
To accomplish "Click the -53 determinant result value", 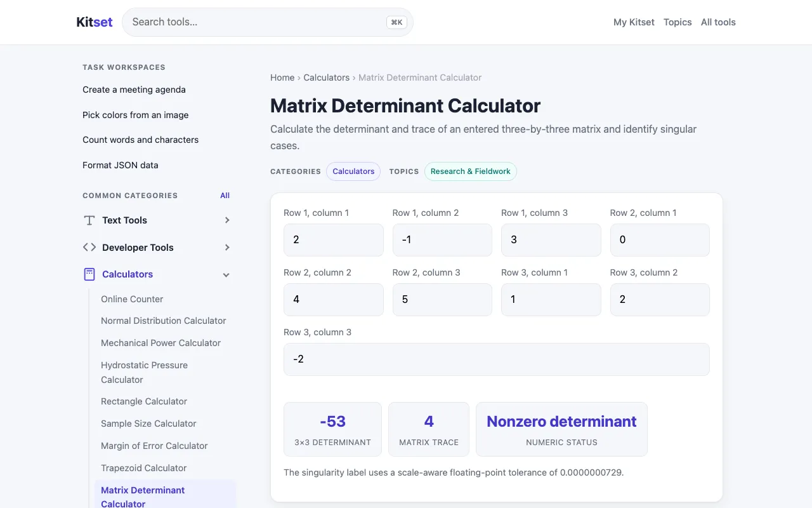I will (333, 422).
